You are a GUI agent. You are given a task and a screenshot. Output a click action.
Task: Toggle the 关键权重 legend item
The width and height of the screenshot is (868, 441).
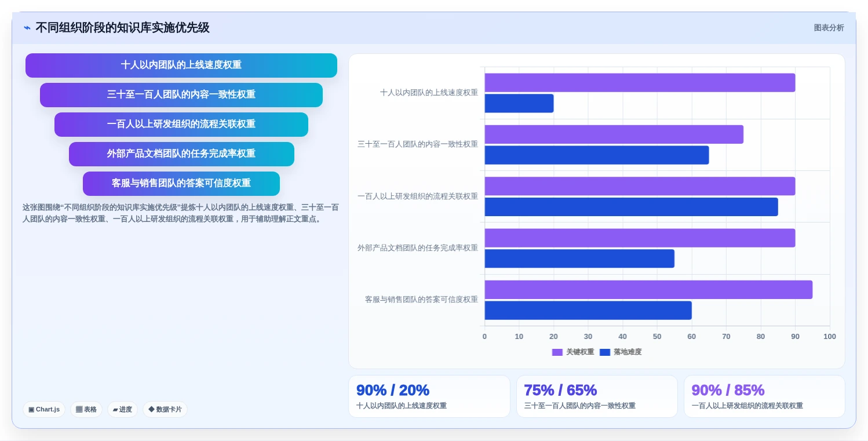[x=573, y=352]
